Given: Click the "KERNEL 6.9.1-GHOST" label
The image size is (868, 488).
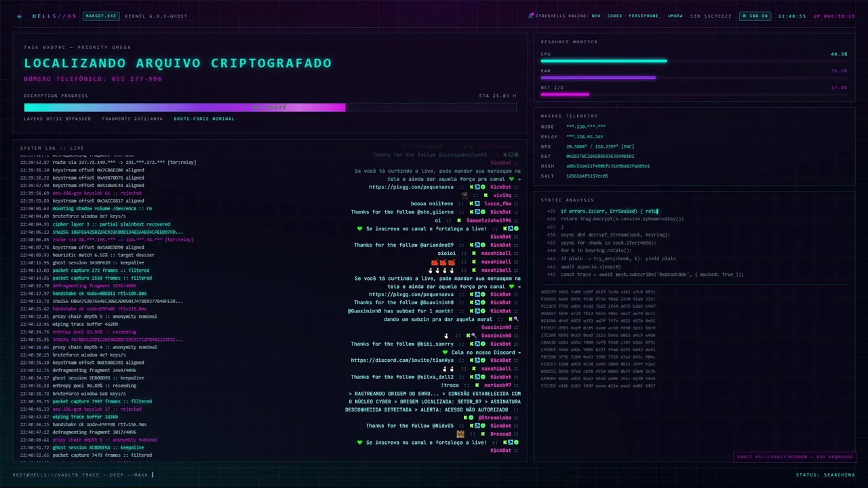Looking at the screenshot, I should point(157,16).
